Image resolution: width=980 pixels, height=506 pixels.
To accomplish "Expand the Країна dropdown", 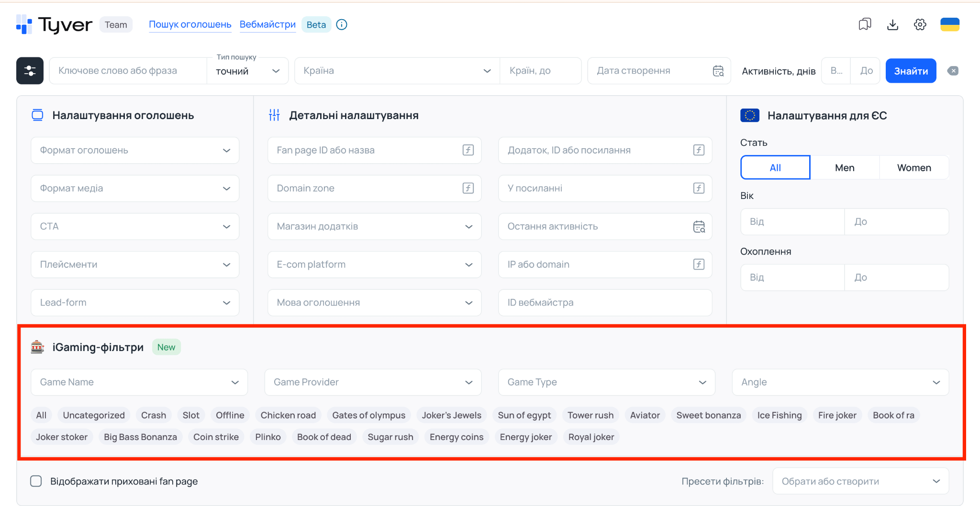I will [x=397, y=71].
